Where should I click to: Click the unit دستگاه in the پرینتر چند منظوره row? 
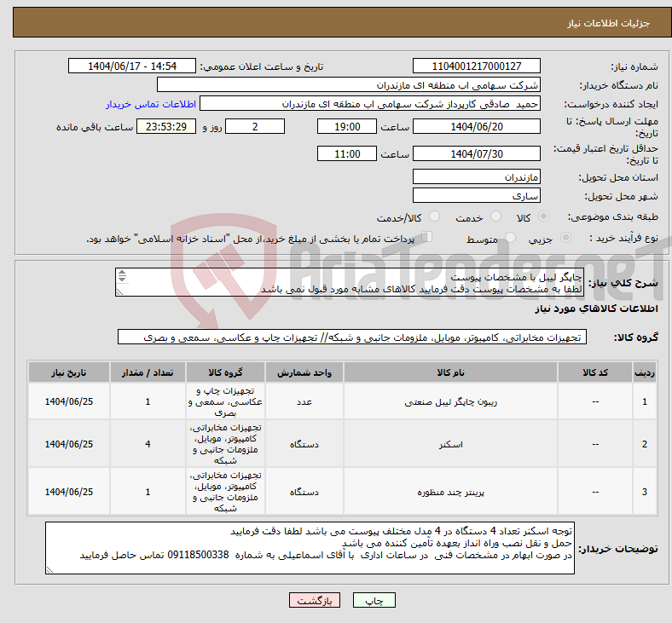(304, 492)
